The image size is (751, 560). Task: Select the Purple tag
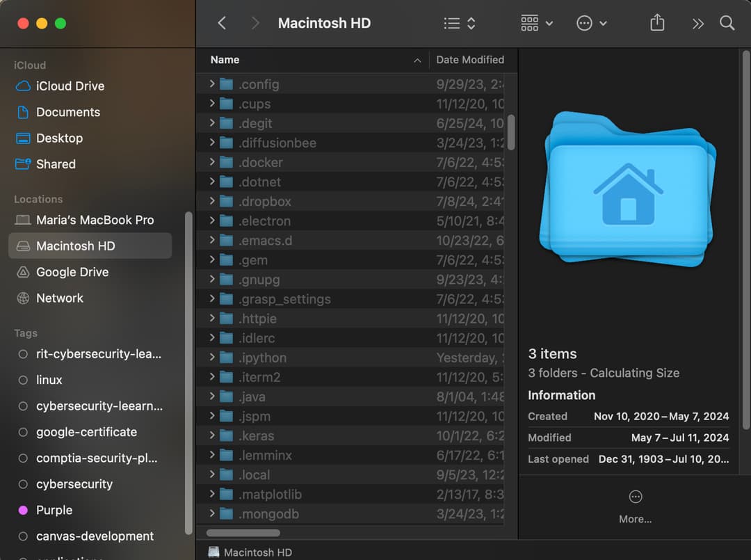[54, 510]
